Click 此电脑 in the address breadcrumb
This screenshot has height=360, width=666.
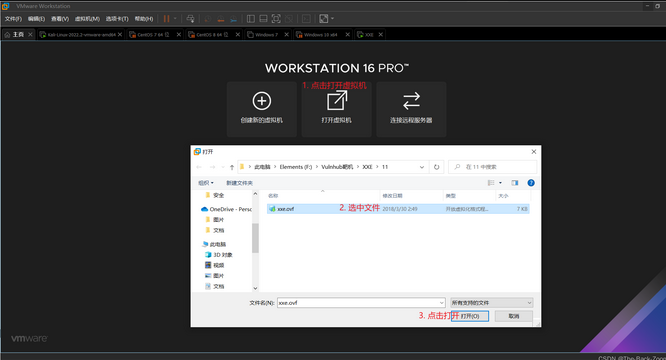tap(262, 167)
